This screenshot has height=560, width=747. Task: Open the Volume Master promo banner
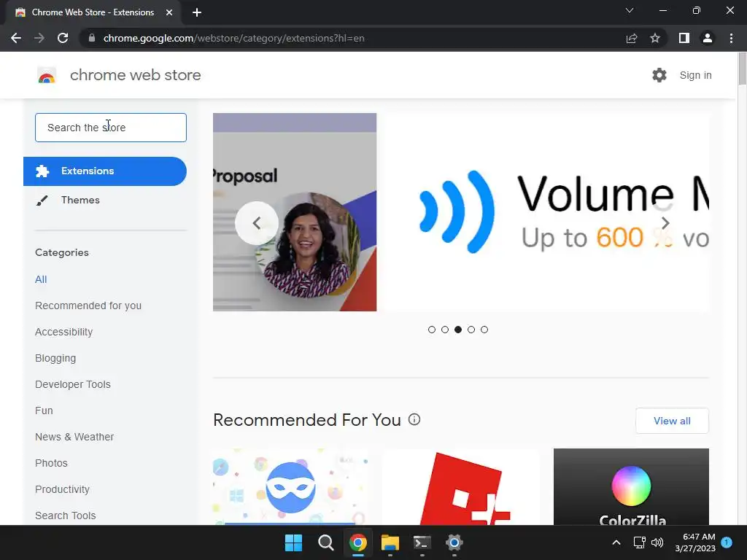point(547,212)
